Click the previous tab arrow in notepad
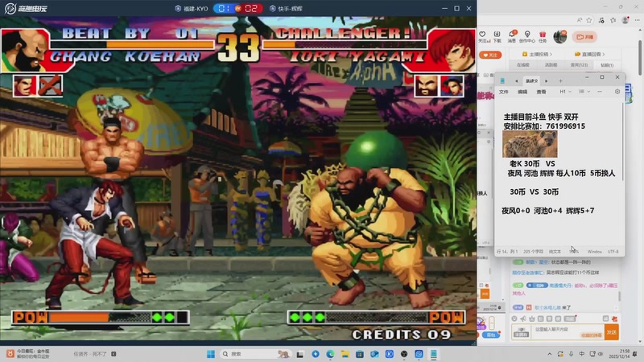The image size is (644, 362). pyautogui.click(x=516, y=81)
